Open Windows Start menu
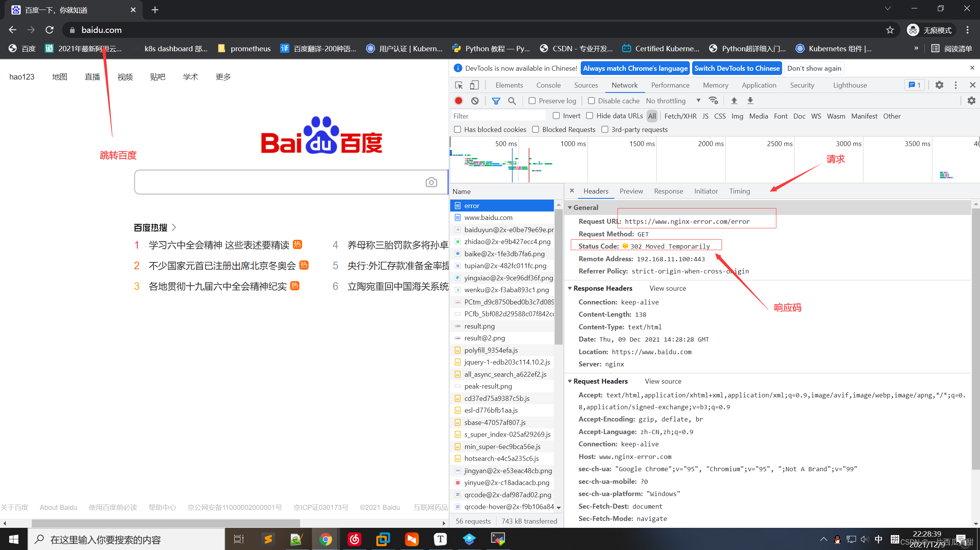The width and height of the screenshot is (980, 550). point(14,539)
